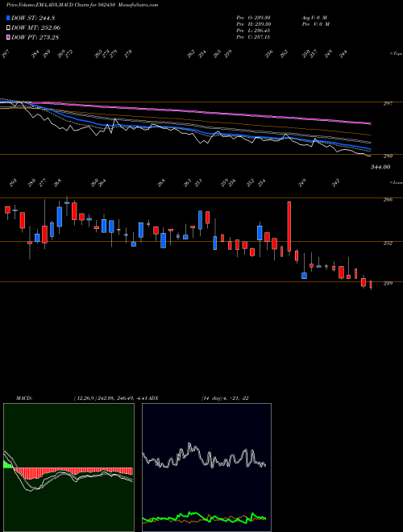Viewport: 403px width, 532px height.
Task: Click the MACD (12,26,9) values text
Action: click(110, 398)
